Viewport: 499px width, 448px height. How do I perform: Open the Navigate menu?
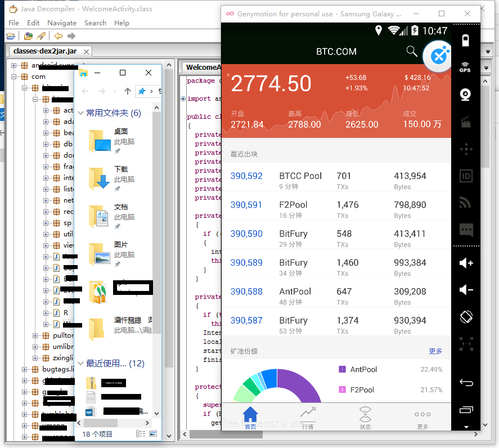tap(62, 23)
